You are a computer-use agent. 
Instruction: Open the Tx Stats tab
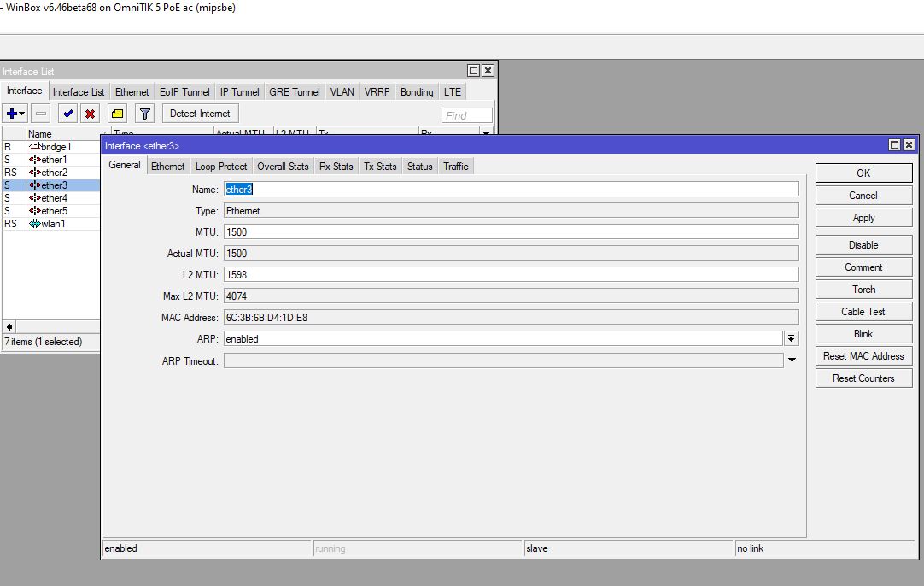coord(380,167)
